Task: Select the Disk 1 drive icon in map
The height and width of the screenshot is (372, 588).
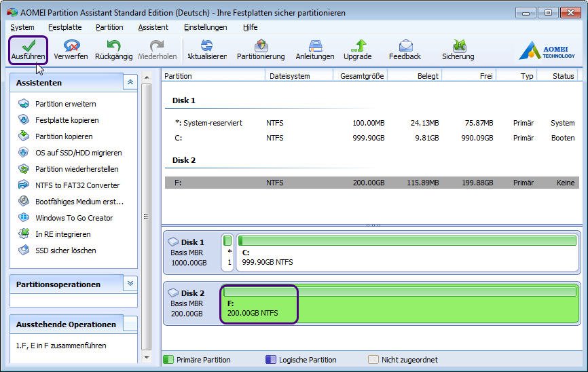Action: tap(173, 242)
